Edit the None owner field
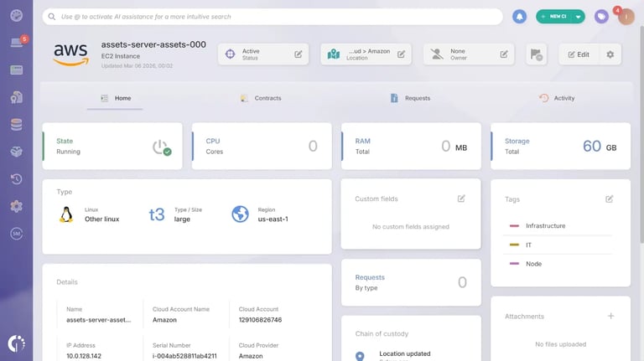This screenshot has width=644, height=361. [504, 54]
